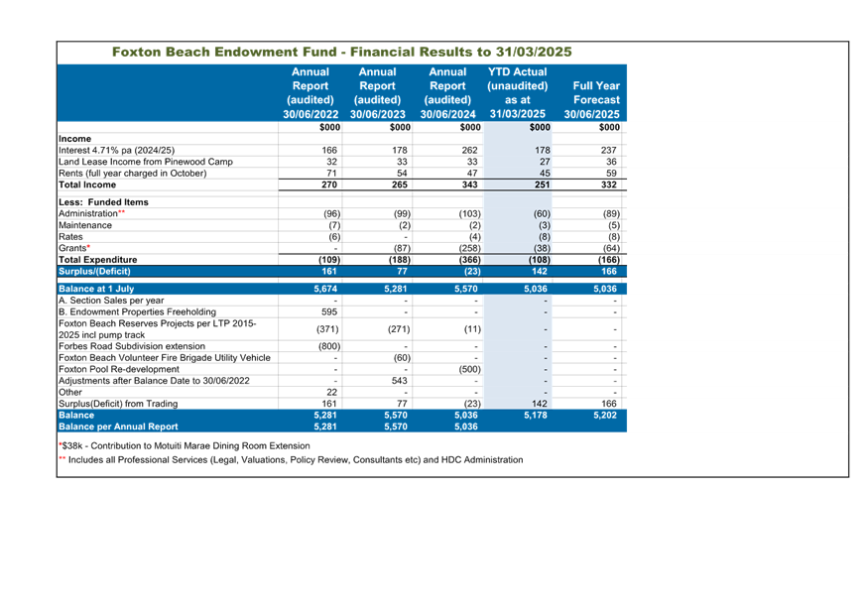868x613 pixels.
Task: Click the Income section heading
Action: (74, 139)
